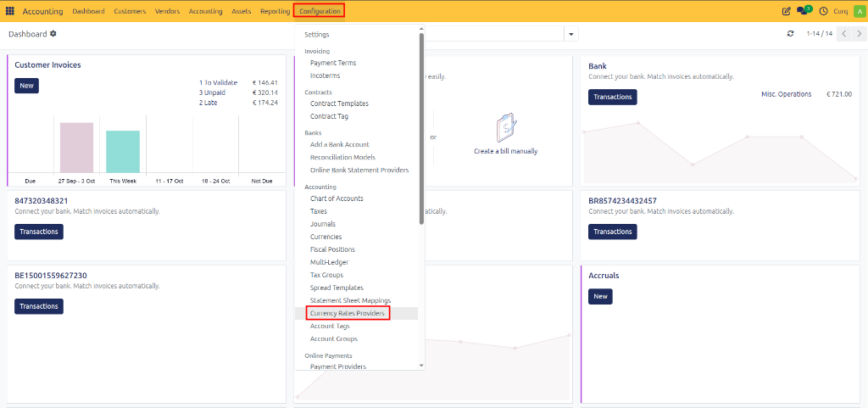Viewport: 868px width, 408px height.
Task: Select Payment Providers
Action: pos(338,366)
